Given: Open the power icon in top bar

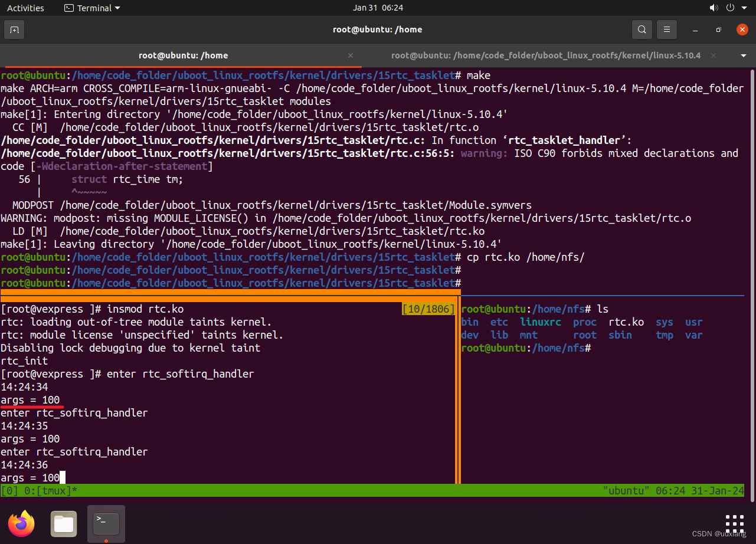Looking at the screenshot, I should [x=730, y=8].
